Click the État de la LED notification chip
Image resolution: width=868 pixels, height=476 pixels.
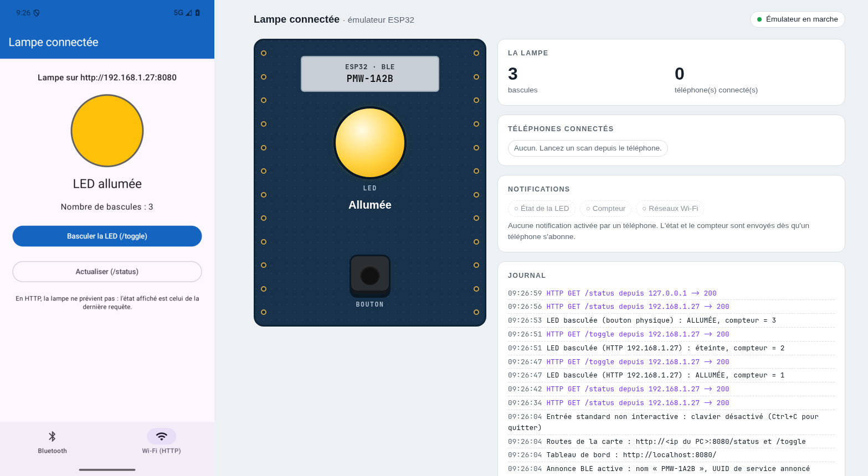coord(542,209)
